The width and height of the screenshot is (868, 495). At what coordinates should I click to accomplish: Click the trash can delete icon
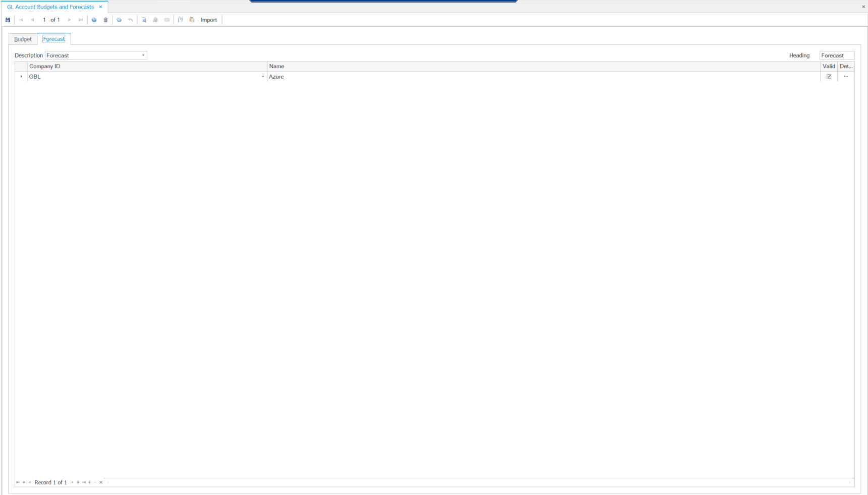pos(105,20)
